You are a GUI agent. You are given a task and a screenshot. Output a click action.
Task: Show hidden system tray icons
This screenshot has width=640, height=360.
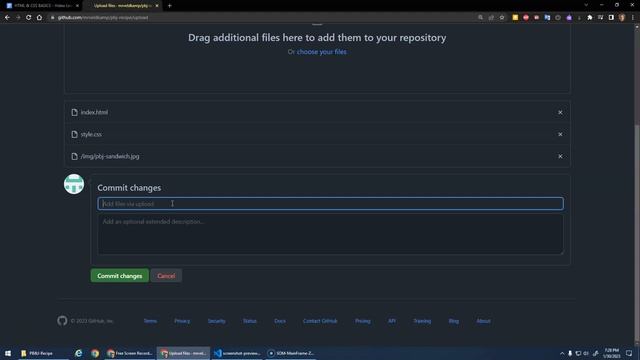pyautogui.click(x=562, y=353)
